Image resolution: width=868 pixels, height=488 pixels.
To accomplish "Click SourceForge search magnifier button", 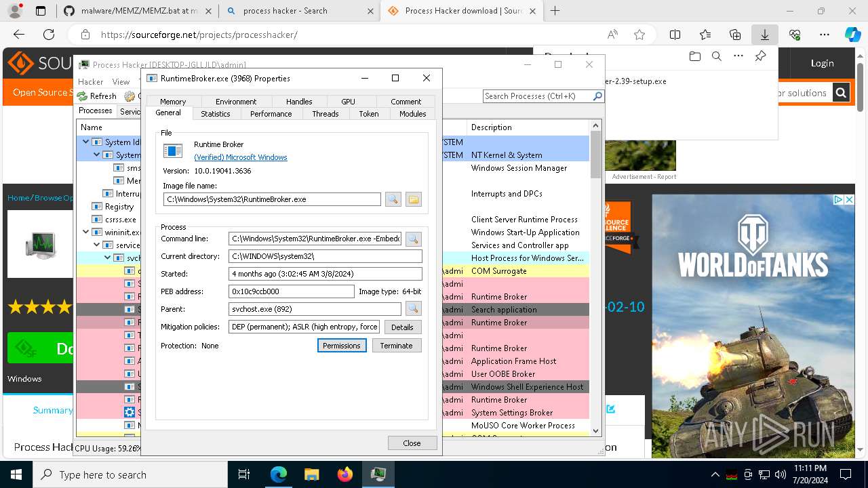I will pos(841,93).
